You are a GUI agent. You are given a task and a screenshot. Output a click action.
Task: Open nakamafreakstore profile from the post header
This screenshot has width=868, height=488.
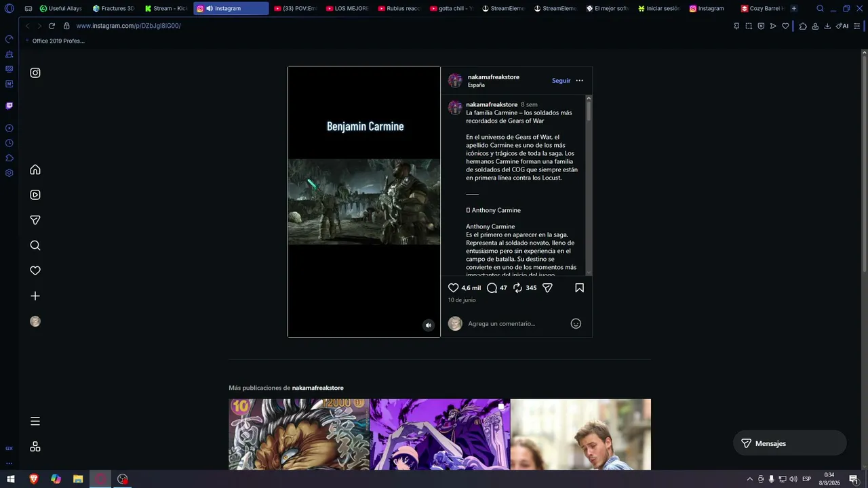494,77
